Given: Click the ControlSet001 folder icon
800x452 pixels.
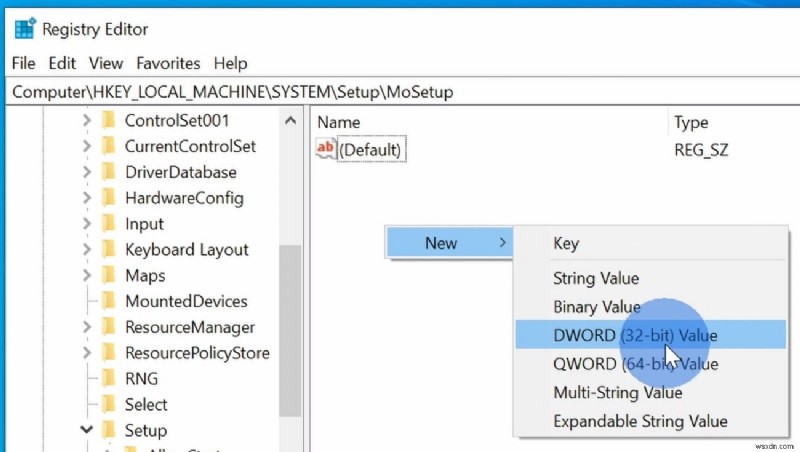Looking at the screenshot, I should (108, 120).
